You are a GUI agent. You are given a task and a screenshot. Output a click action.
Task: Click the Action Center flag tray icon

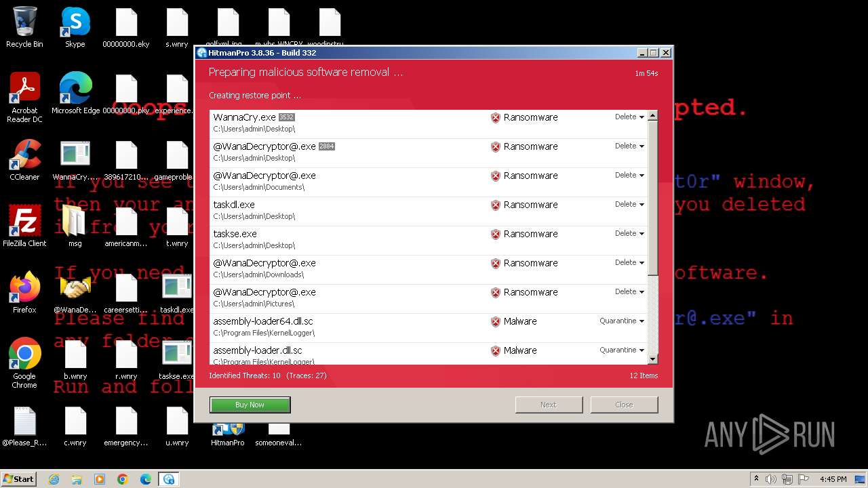[805, 479]
